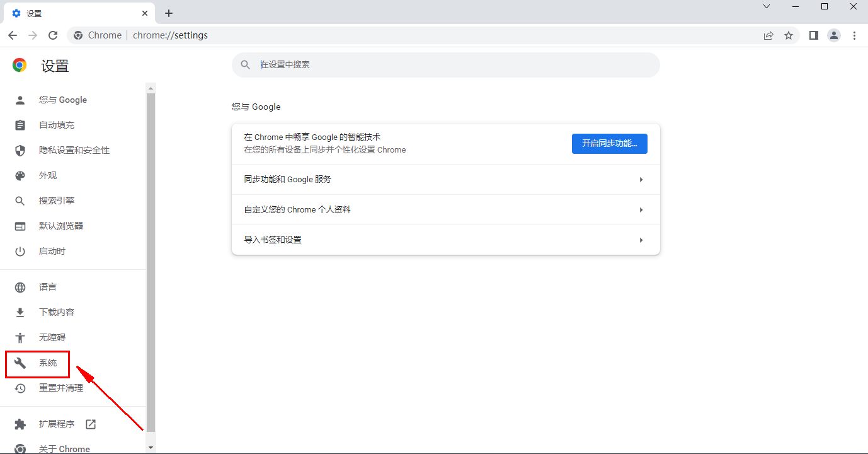Viewport: 868px width, 454px height.
Task: Close the 设置 tab
Action: (x=146, y=13)
